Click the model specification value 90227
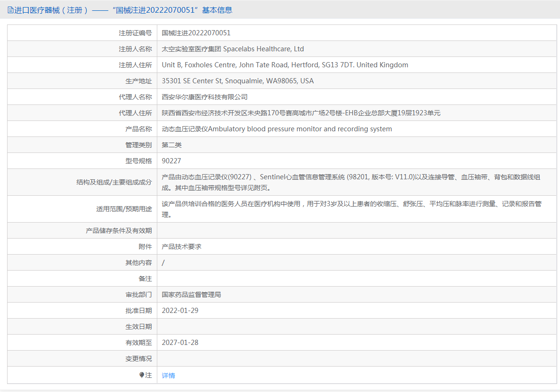The height and width of the screenshot is (392, 560). click(x=171, y=161)
